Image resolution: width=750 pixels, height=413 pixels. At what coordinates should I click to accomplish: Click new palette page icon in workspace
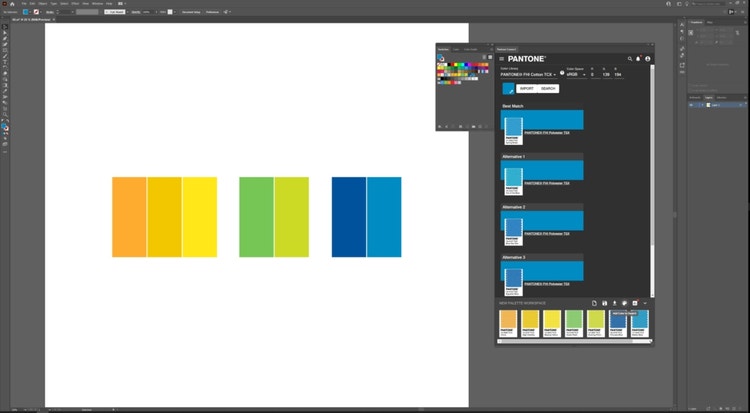[x=594, y=303]
